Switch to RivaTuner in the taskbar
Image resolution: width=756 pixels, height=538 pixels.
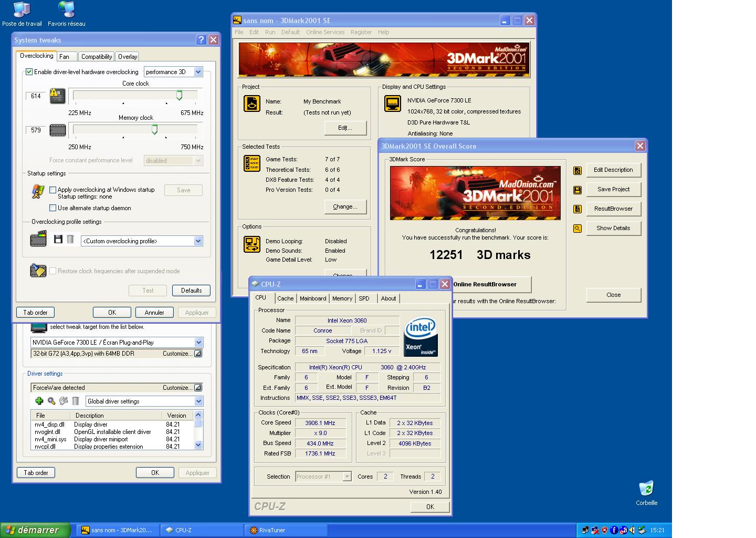point(286,530)
